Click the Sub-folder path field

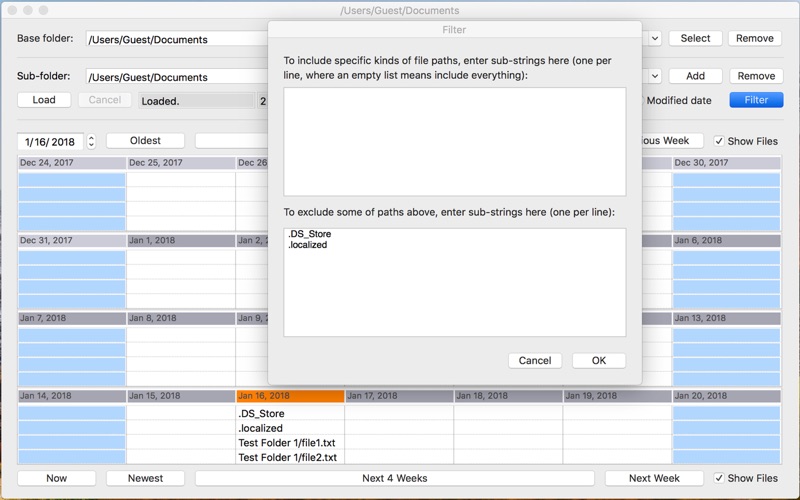[177, 77]
